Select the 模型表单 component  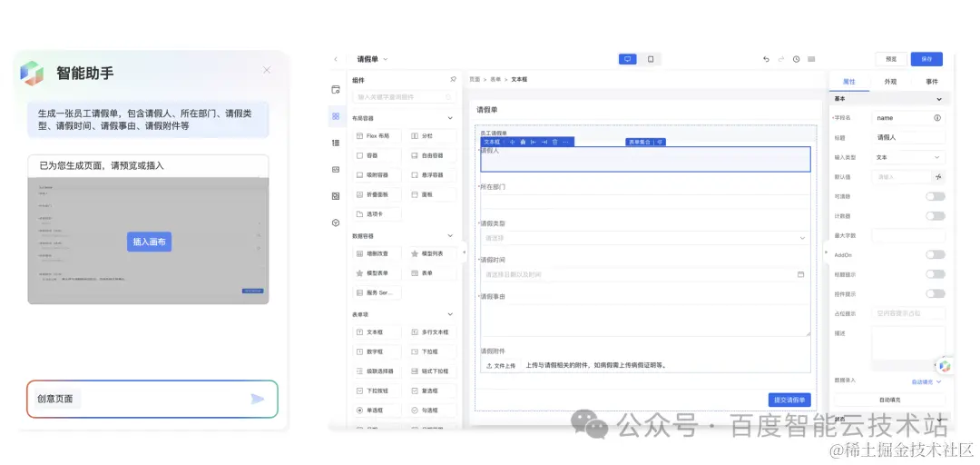[x=377, y=272]
